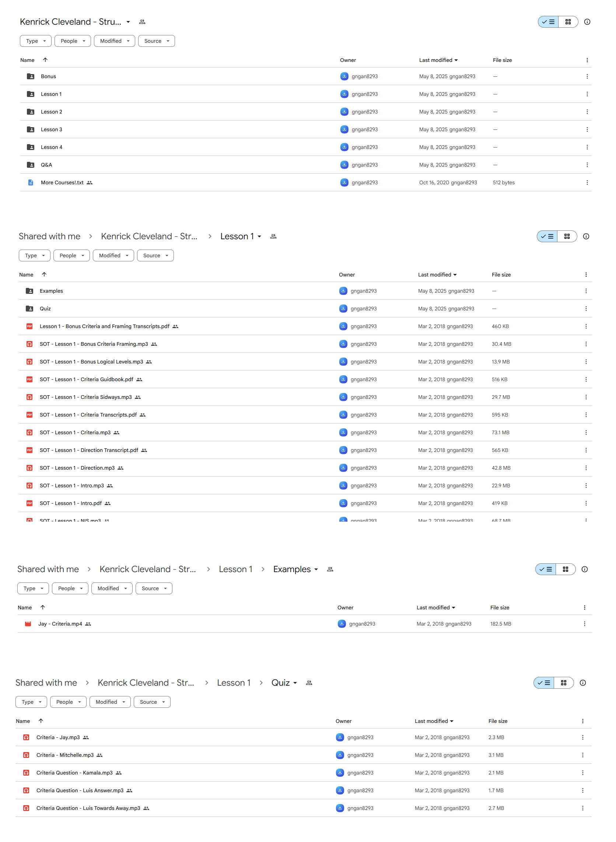Go to Lesson 1 in Quiz breadcrumb
The height and width of the screenshot is (842, 616).
coord(234,682)
